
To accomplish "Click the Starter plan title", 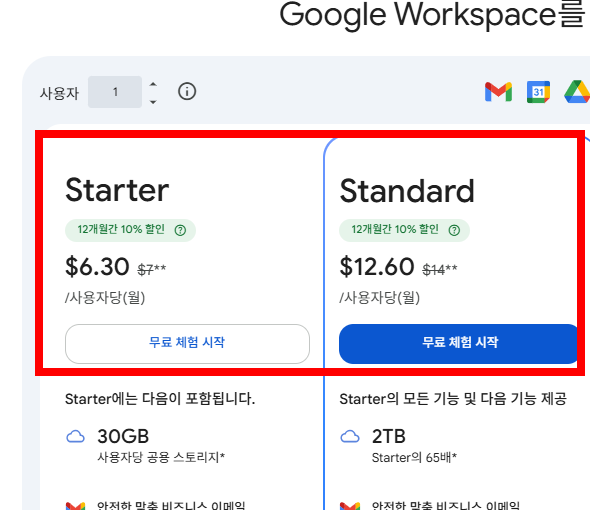I will click(x=117, y=190).
